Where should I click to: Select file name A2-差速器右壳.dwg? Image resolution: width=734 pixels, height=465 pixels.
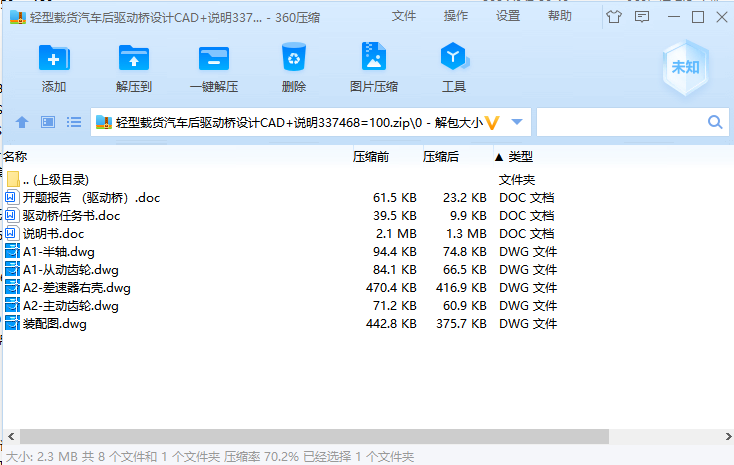(77, 288)
